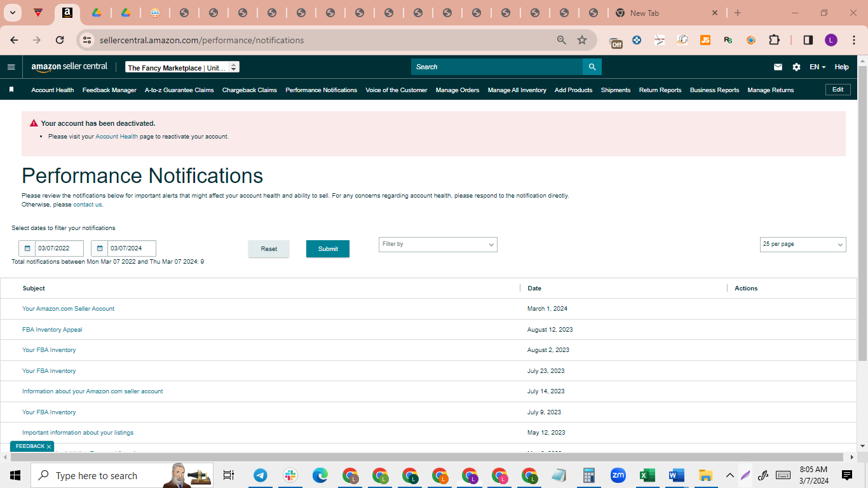Click the Seller Central search field
The height and width of the screenshot is (488, 868).
coord(497,67)
